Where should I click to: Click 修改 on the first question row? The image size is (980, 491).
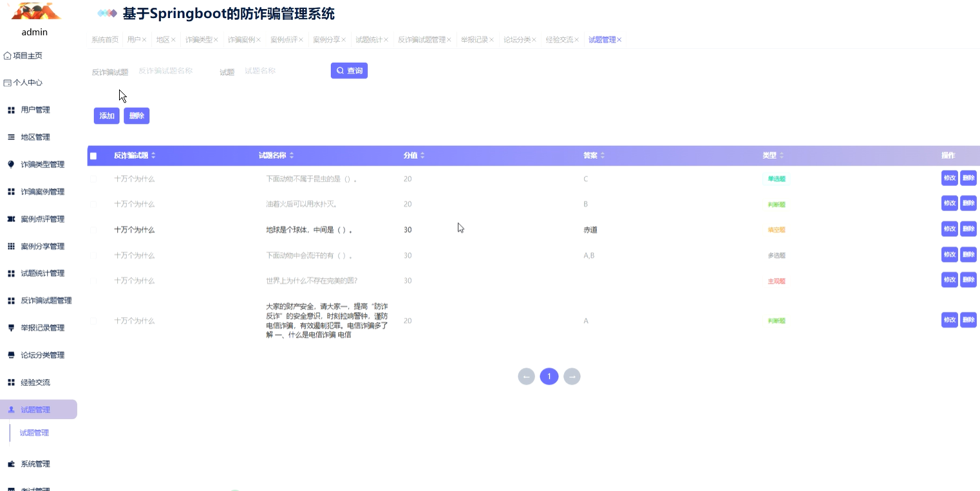point(949,178)
